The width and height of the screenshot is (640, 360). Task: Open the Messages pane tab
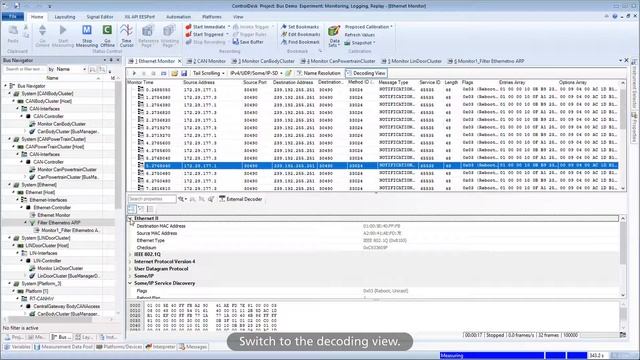point(193,347)
